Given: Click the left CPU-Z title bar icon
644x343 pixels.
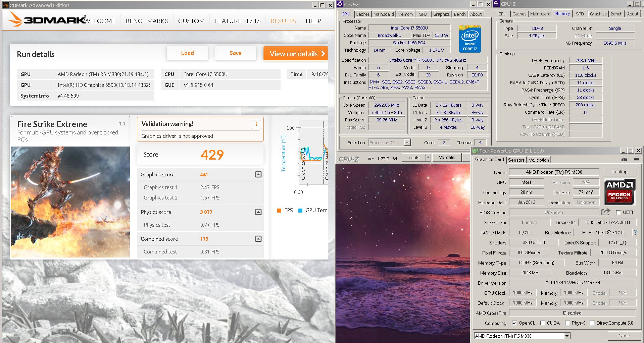Looking at the screenshot, I should tap(340, 4).
